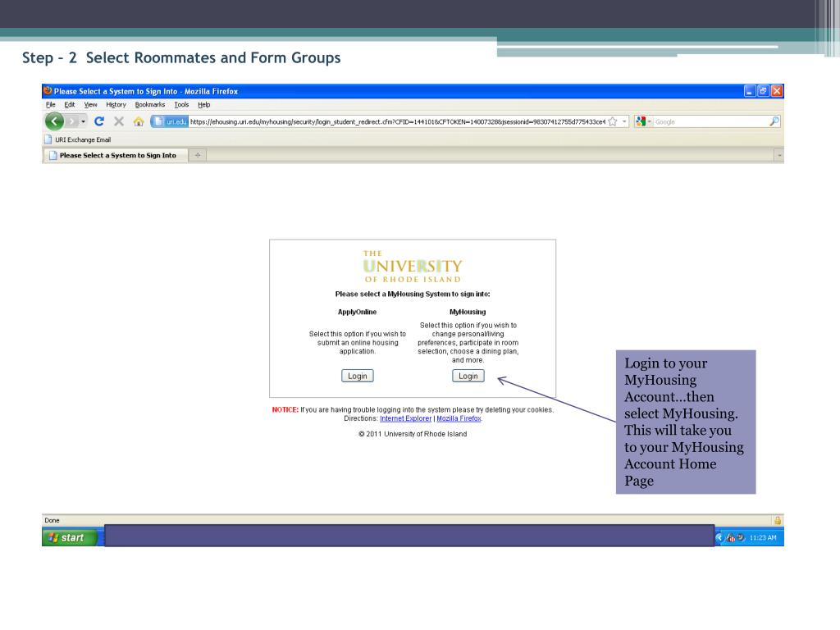
Task: Click the Login button under MyHousing
Action: click(468, 376)
